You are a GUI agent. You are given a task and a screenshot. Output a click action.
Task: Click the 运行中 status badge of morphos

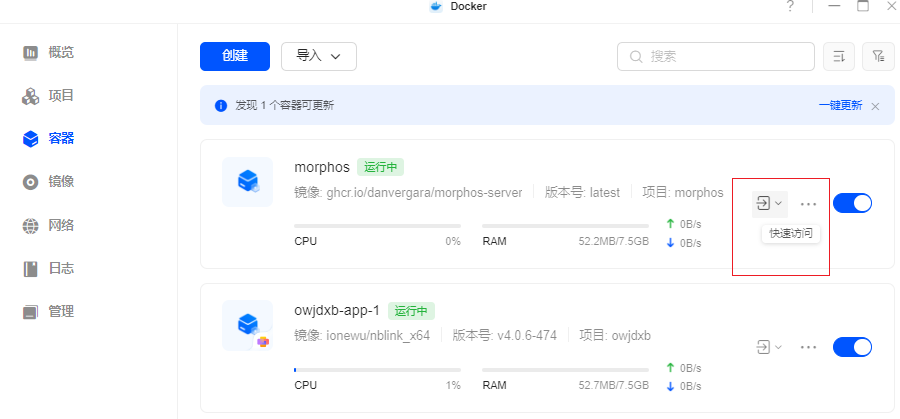381,168
